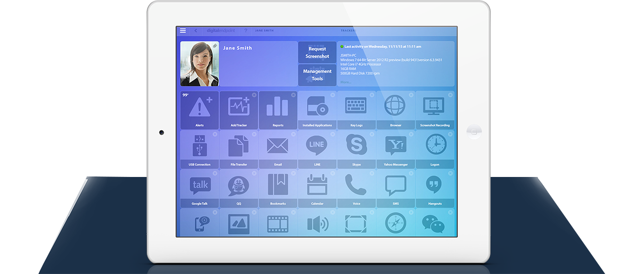
Task: Remove the Hangouts tile
Action: pos(450,173)
